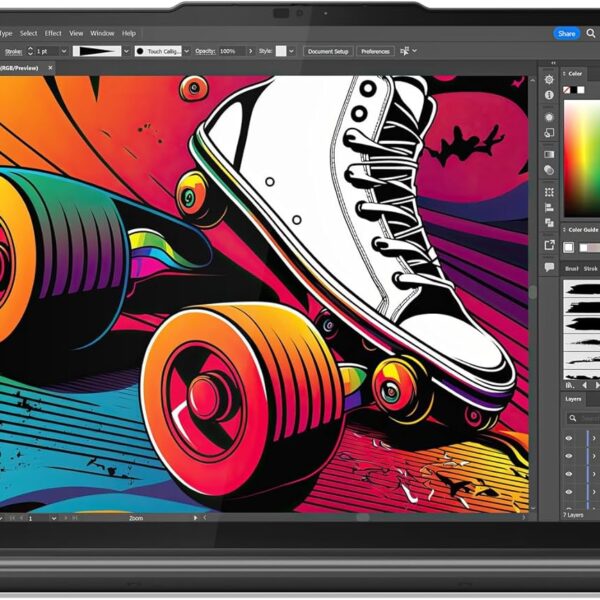This screenshot has width=600, height=600.
Task: Select the top brush stroke thumbnail
Action: click(582, 288)
